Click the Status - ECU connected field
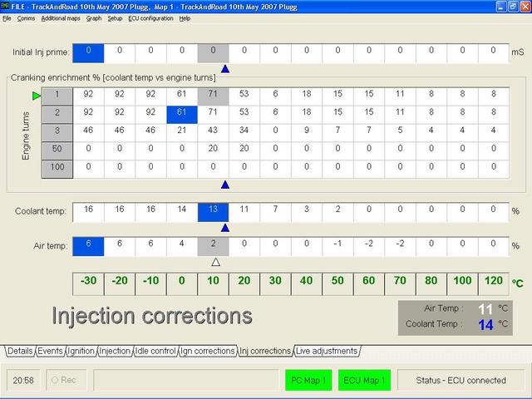The height and width of the screenshot is (399, 532). point(461,380)
